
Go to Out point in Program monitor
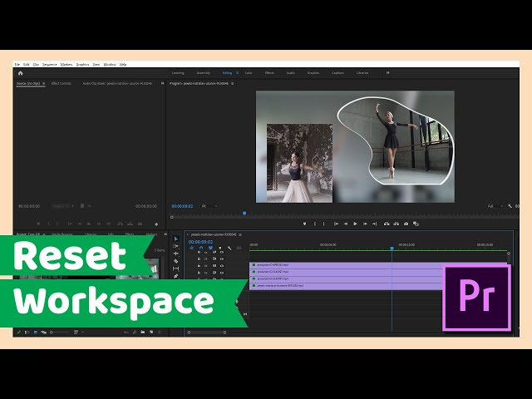pos(375,224)
